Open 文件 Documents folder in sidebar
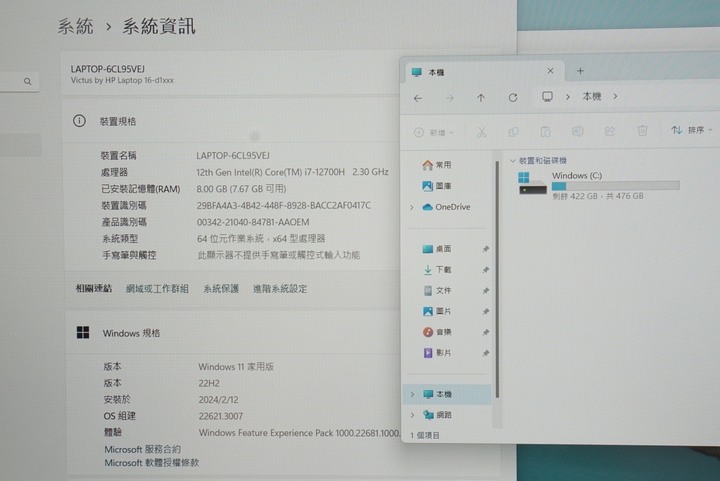The image size is (720, 481). (437, 291)
